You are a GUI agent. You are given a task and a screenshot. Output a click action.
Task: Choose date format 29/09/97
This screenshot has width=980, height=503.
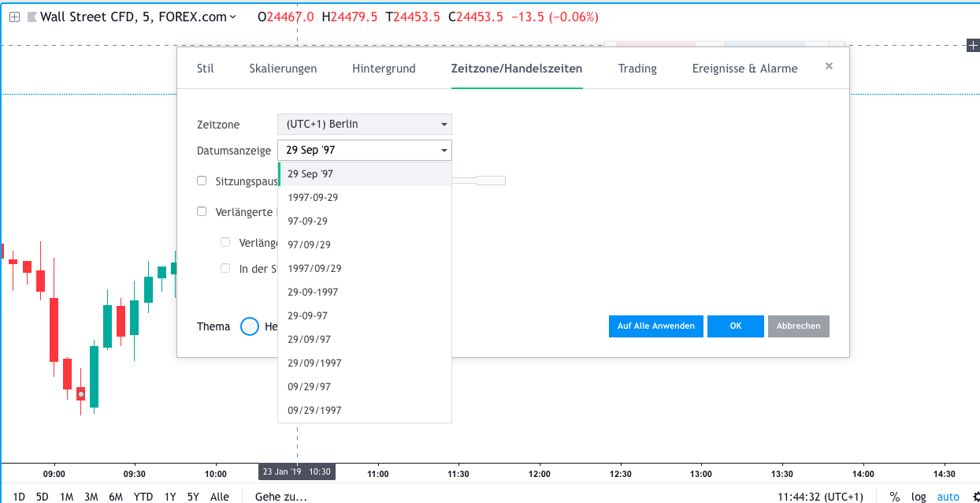(x=365, y=339)
